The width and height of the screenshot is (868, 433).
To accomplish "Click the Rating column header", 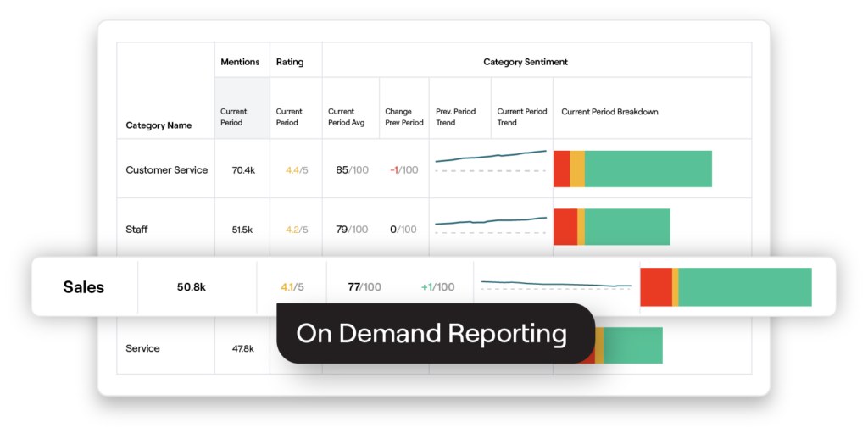I will [290, 62].
